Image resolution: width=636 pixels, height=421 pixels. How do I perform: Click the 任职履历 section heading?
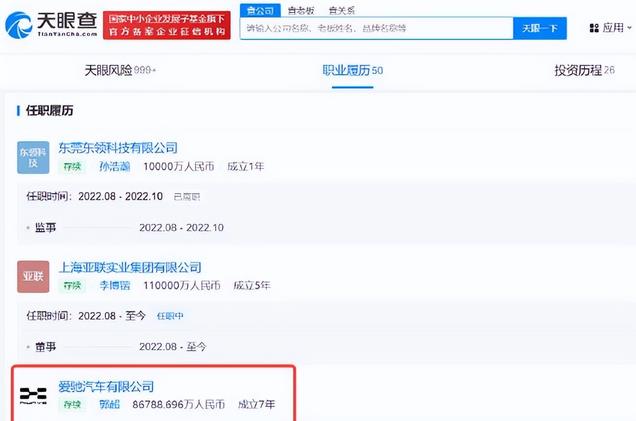pos(49,110)
